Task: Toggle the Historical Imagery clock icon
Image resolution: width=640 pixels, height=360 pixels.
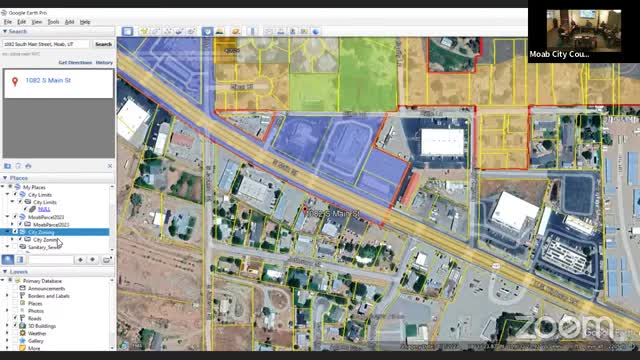Action: click(x=207, y=31)
